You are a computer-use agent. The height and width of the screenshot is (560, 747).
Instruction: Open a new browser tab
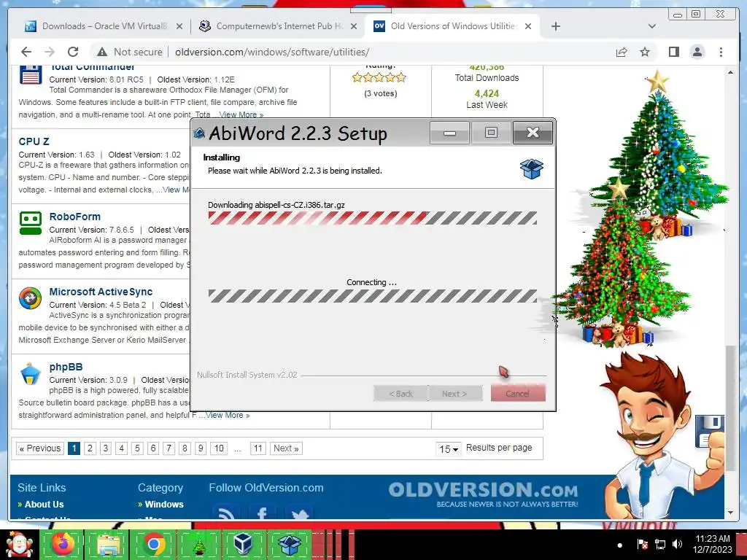click(x=555, y=26)
